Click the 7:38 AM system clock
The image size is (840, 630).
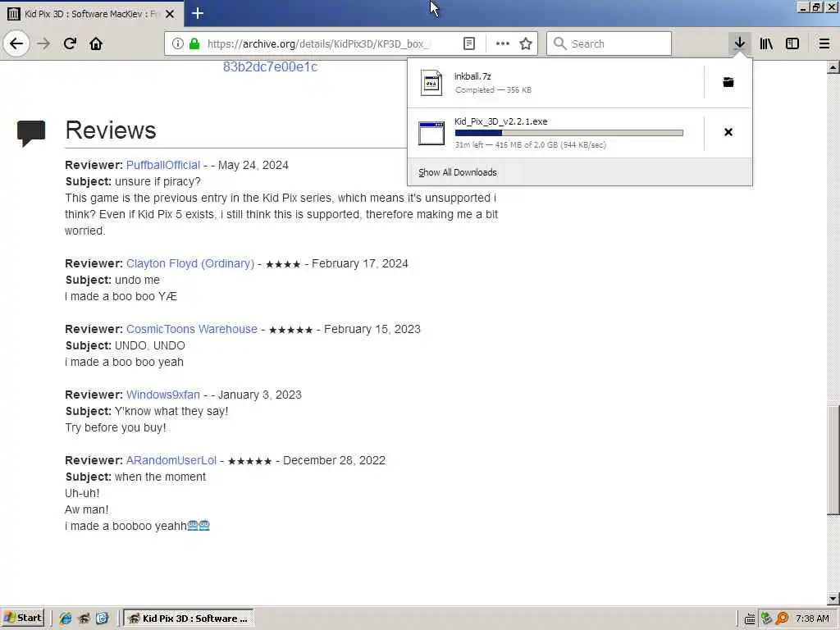[x=812, y=619]
